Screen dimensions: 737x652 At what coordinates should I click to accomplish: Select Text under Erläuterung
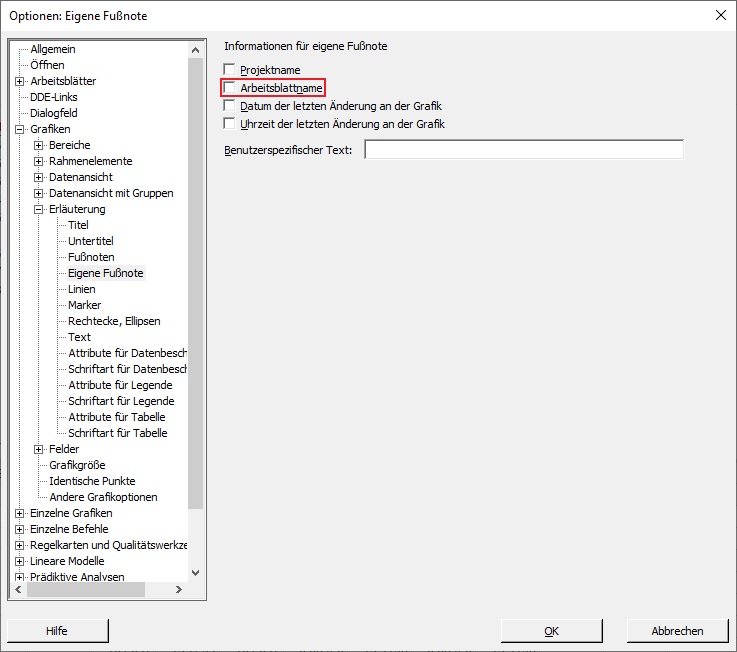[79, 337]
